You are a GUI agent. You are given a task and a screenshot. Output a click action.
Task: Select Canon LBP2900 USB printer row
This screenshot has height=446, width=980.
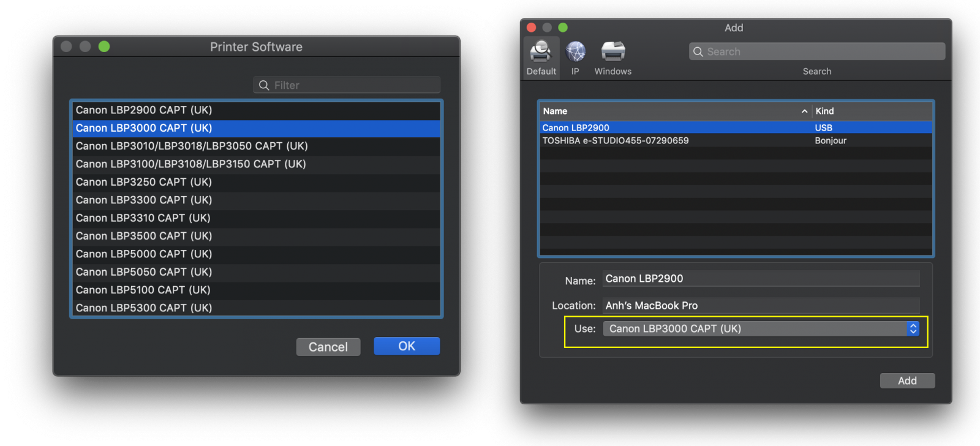click(736, 127)
